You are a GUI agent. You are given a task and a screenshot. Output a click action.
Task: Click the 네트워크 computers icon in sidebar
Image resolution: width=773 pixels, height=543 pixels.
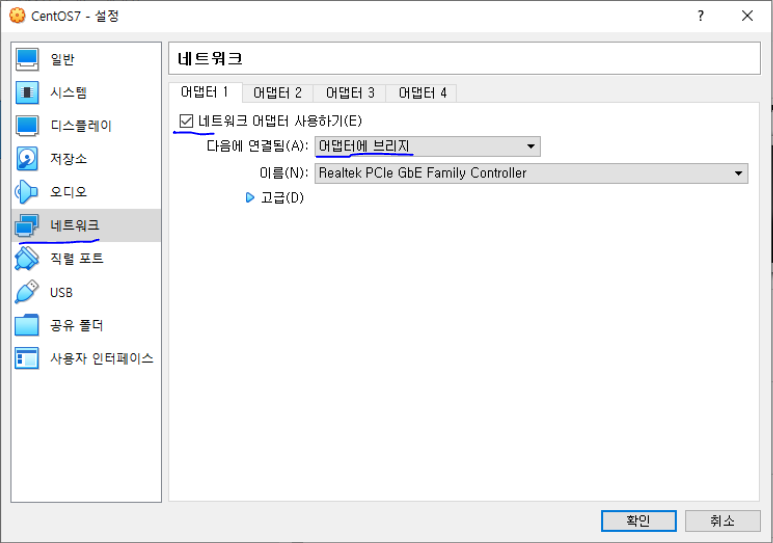pos(27,225)
